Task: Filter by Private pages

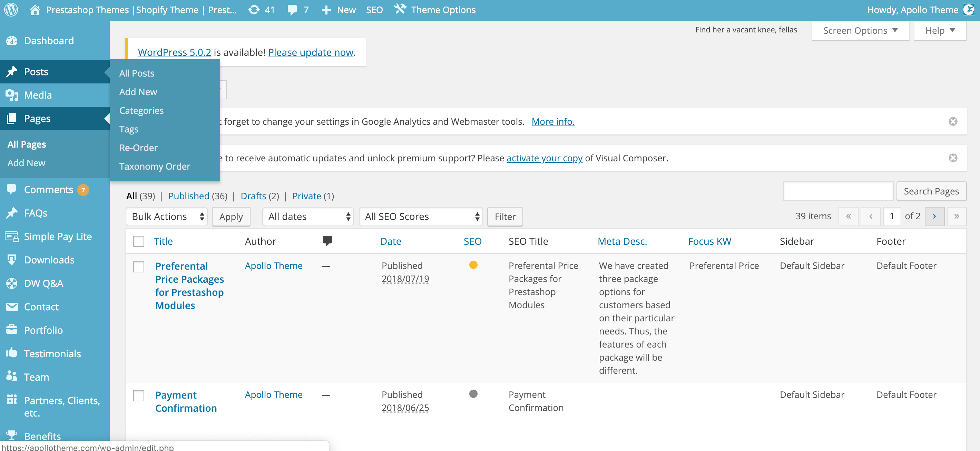Action: pyautogui.click(x=307, y=196)
